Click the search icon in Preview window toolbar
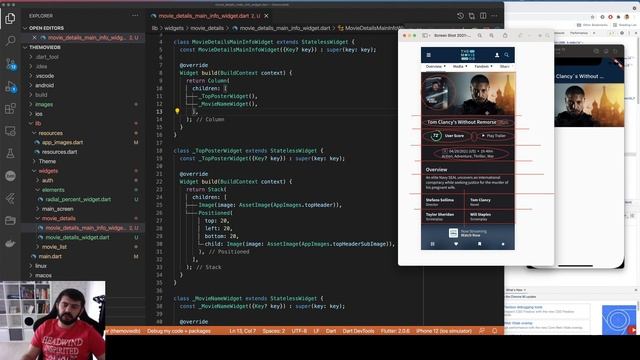This screenshot has height=360, width=640. click(x=548, y=36)
